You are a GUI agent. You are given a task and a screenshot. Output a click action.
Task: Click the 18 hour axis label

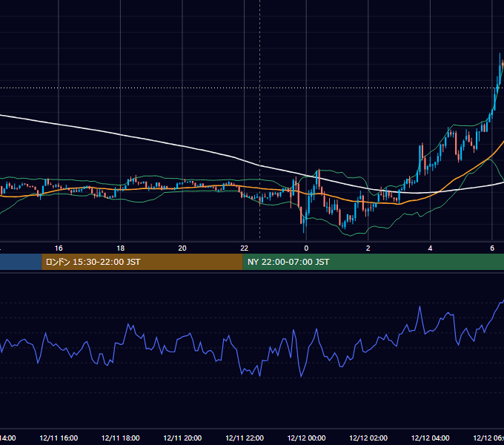click(121, 248)
